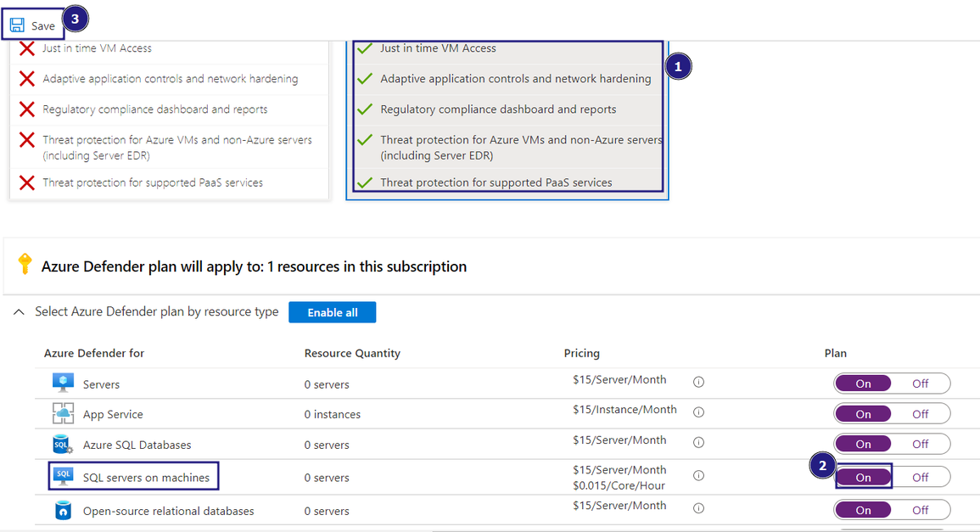Click red X beside Threat protection for PaaS

26,182
